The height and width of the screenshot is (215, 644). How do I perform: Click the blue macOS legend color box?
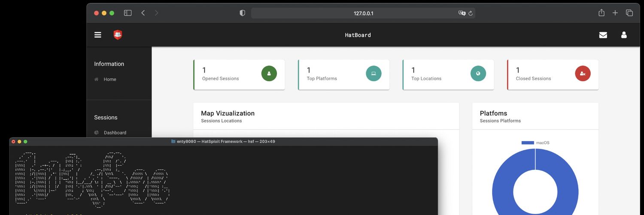tap(528, 142)
